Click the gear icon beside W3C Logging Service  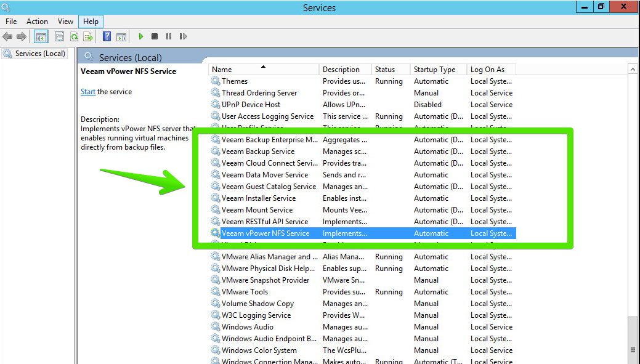coord(215,315)
